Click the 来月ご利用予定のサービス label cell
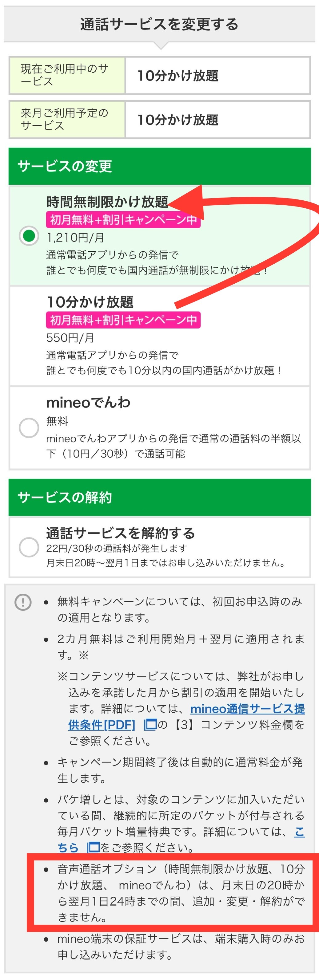 click(x=67, y=120)
